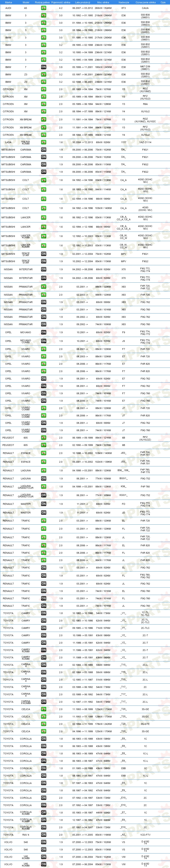This screenshot has width=170, height=868.
Task: Click the 'Oznaczenie silnika' column header
Action: tap(145, 2)
